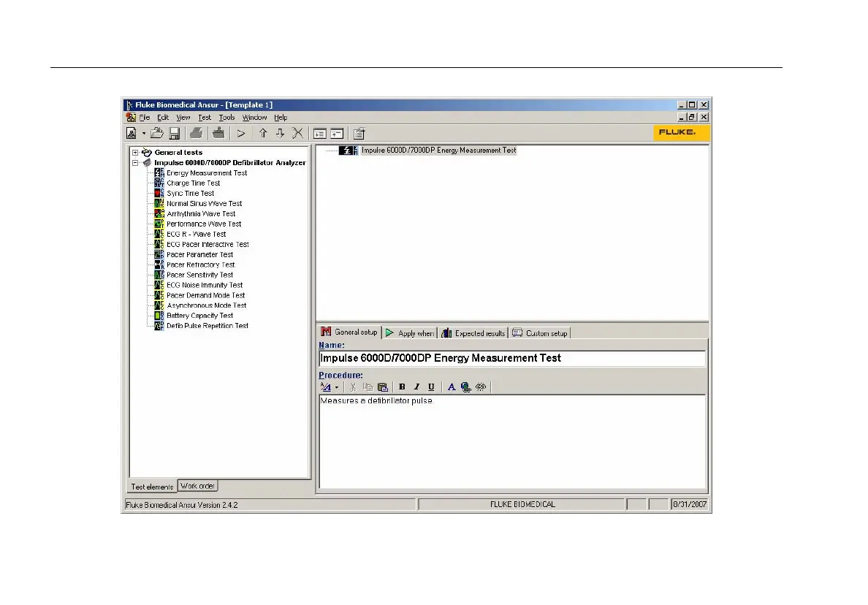Click the Cut scissors icon
868x605 pixels.
tap(353, 387)
